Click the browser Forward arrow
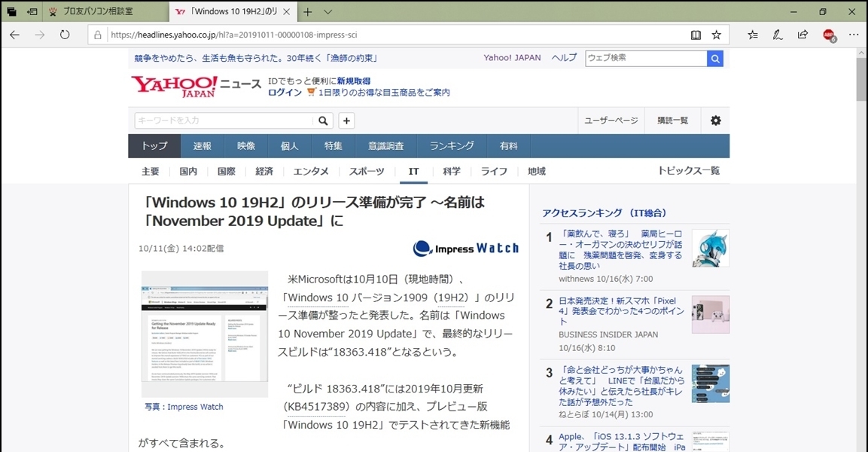Image resolution: width=868 pixels, height=452 pixels. coord(40,35)
